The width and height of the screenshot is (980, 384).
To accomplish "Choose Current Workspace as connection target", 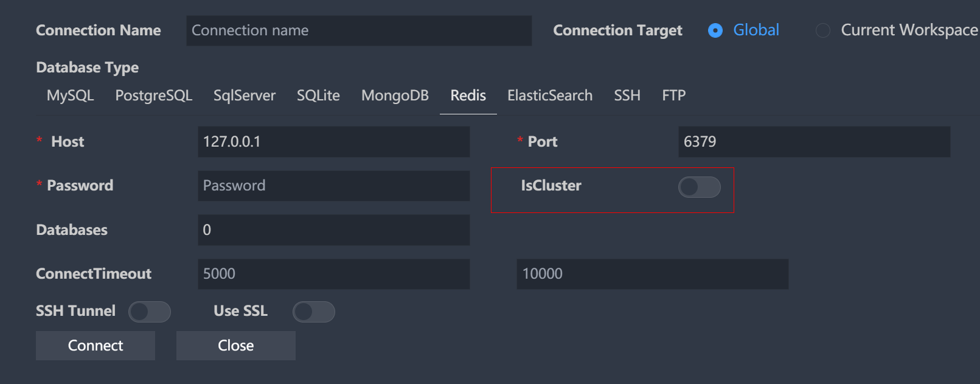I will tap(822, 30).
